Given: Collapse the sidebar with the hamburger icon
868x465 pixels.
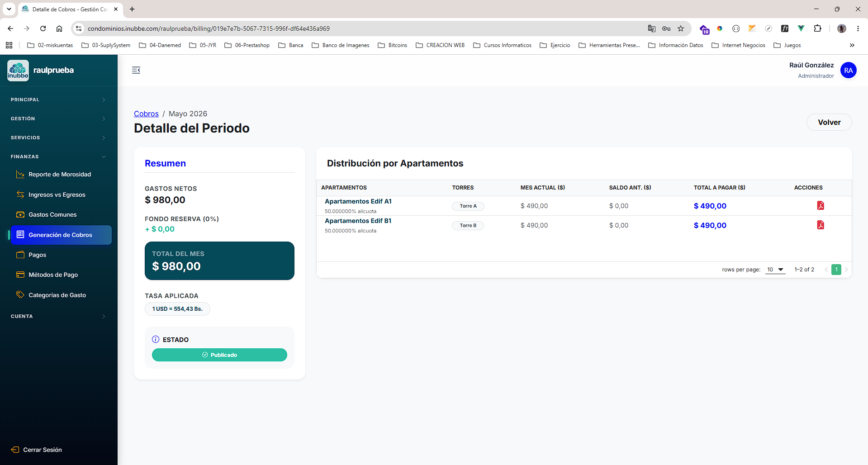Looking at the screenshot, I should point(136,70).
